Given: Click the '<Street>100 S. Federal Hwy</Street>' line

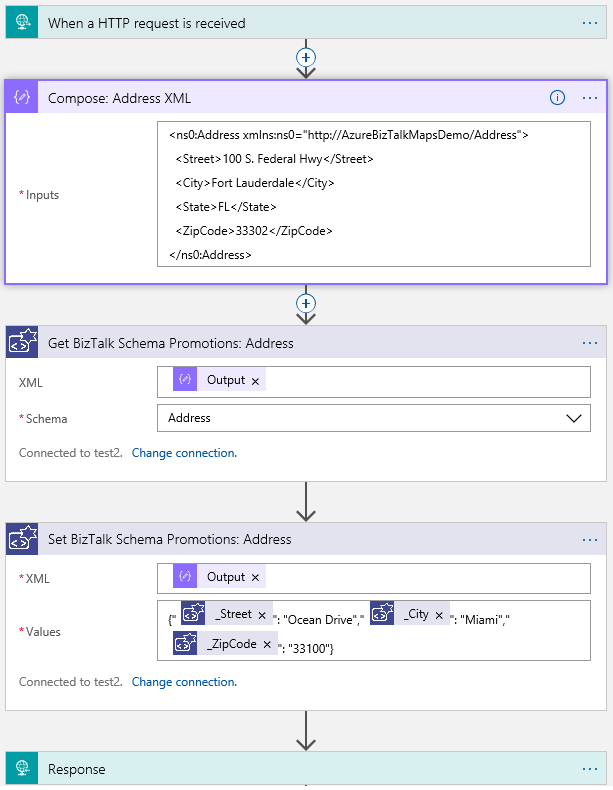Looking at the screenshot, I should (275, 159).
